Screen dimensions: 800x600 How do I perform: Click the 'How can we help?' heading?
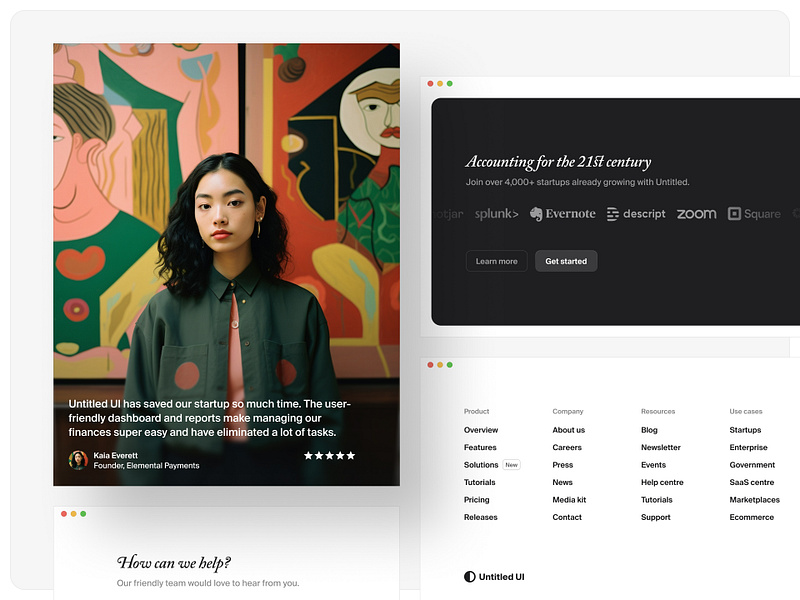pos(173,563)
